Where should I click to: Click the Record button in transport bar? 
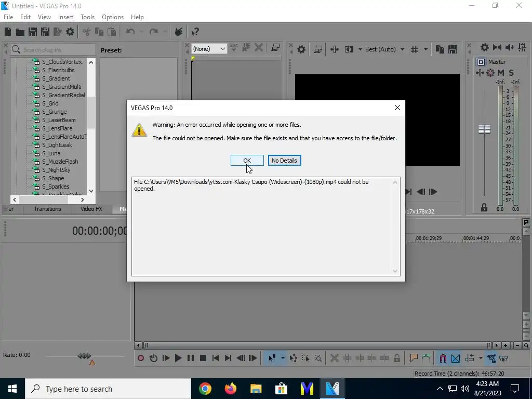coord(140,358)
